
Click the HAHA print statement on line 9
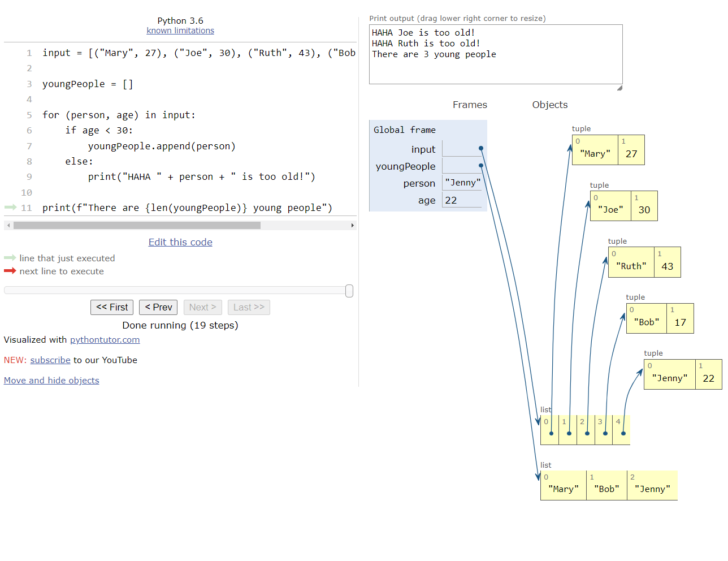coord(202,177)
